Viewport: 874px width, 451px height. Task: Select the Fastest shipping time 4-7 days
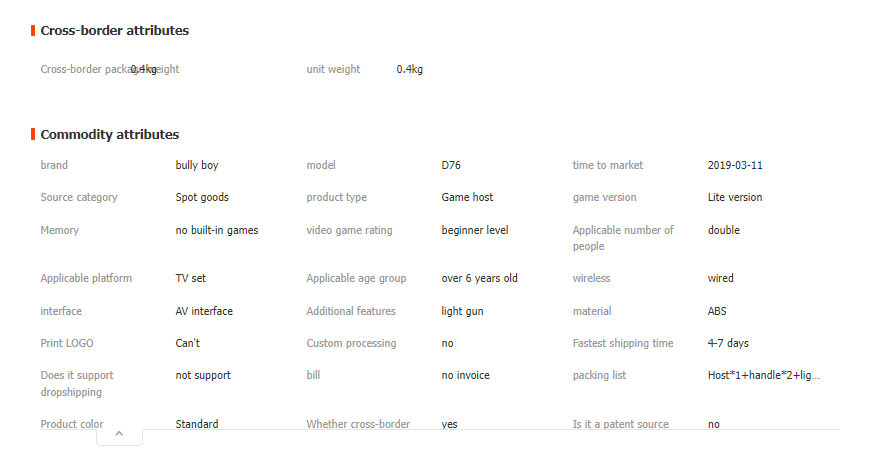[728, 343]
